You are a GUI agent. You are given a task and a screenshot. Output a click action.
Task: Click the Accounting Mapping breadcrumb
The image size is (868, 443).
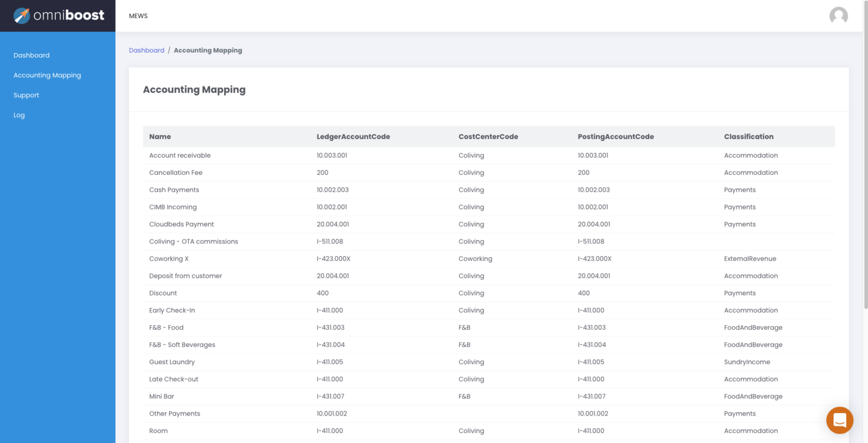tap(208, 50)
